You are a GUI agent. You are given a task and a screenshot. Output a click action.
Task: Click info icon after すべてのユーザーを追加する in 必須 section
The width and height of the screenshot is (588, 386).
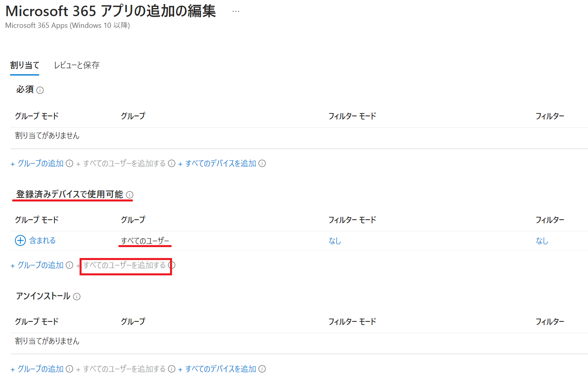[172, 164]
